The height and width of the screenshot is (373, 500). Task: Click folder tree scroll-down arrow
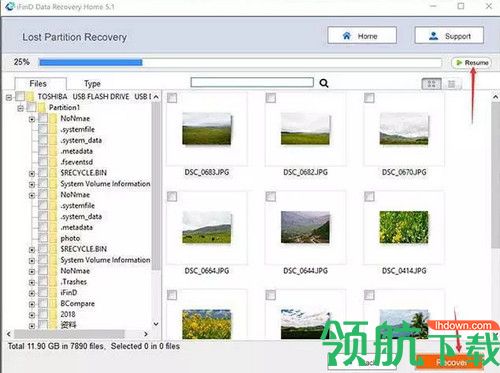(156, 324)
